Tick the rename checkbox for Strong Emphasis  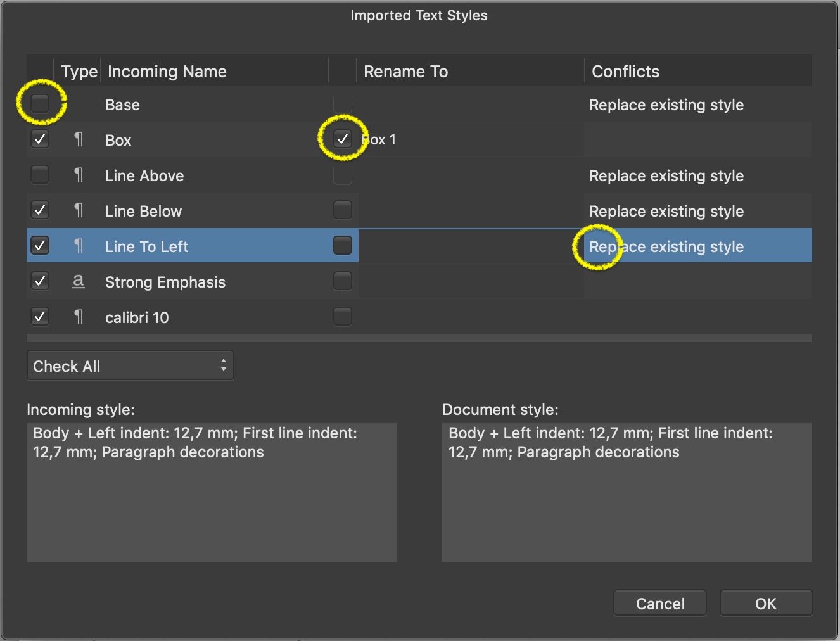(343, 281)
